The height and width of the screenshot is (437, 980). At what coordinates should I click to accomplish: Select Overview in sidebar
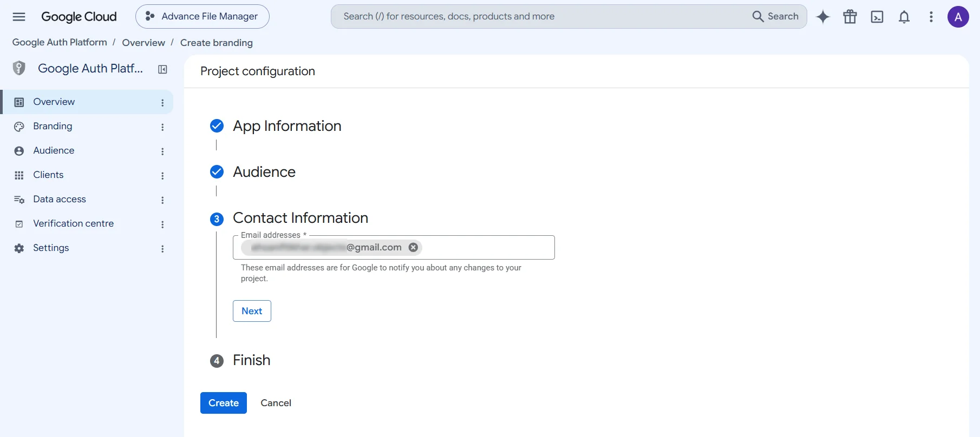[x=88, y=102]
